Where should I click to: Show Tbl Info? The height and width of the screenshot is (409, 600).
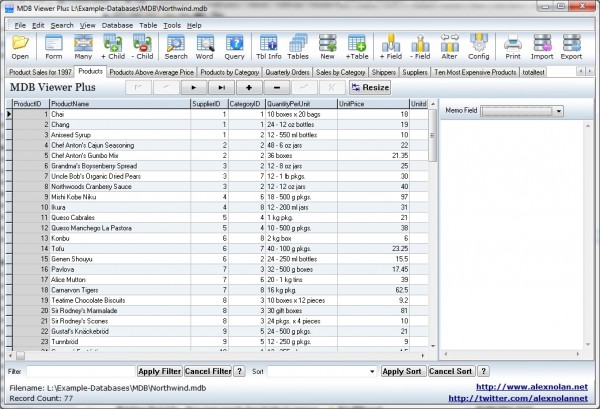pyautogui.click(x=269, y=47)
